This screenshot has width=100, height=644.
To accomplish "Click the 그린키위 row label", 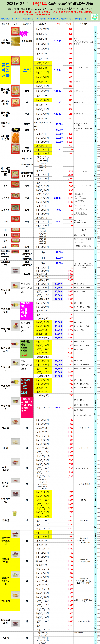I will 5,210.
